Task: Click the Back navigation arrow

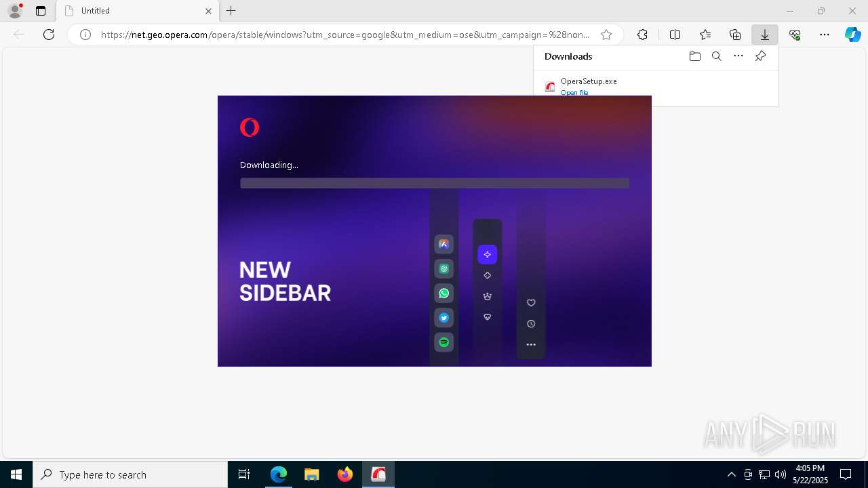Action: coord(19,35)
